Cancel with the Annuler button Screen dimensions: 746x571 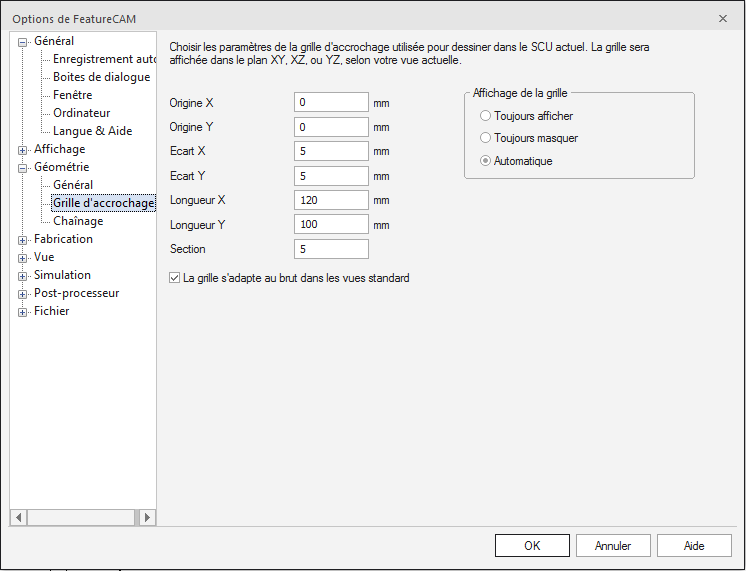[x=613, y=545]
